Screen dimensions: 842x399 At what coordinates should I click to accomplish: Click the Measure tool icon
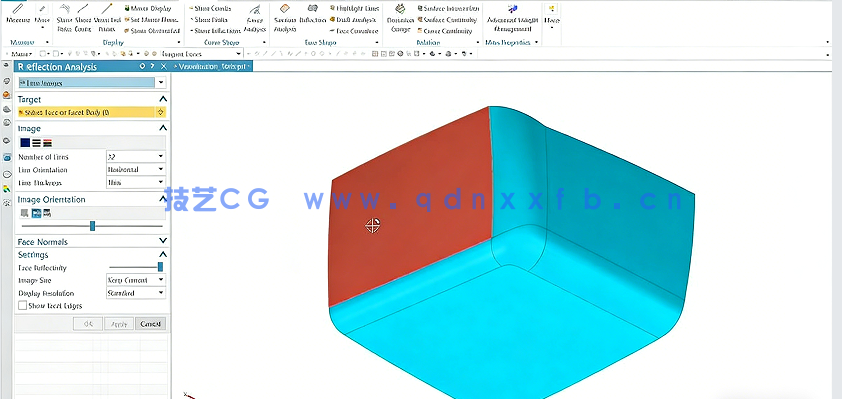click(18, 9)
